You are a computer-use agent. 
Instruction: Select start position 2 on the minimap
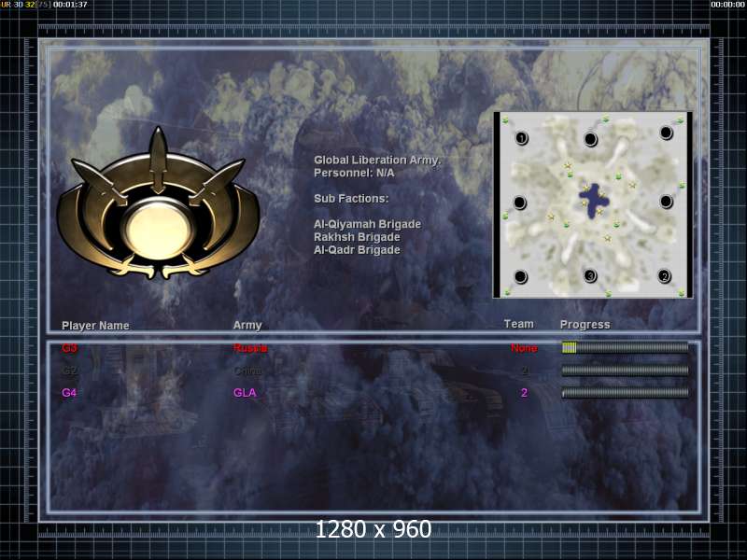tap(664, 275)
